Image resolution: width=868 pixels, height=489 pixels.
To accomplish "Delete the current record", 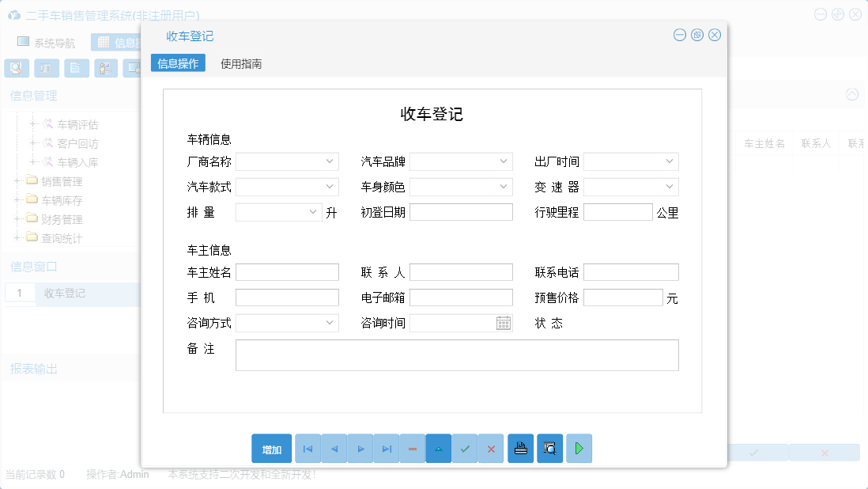I will (412, 449).
